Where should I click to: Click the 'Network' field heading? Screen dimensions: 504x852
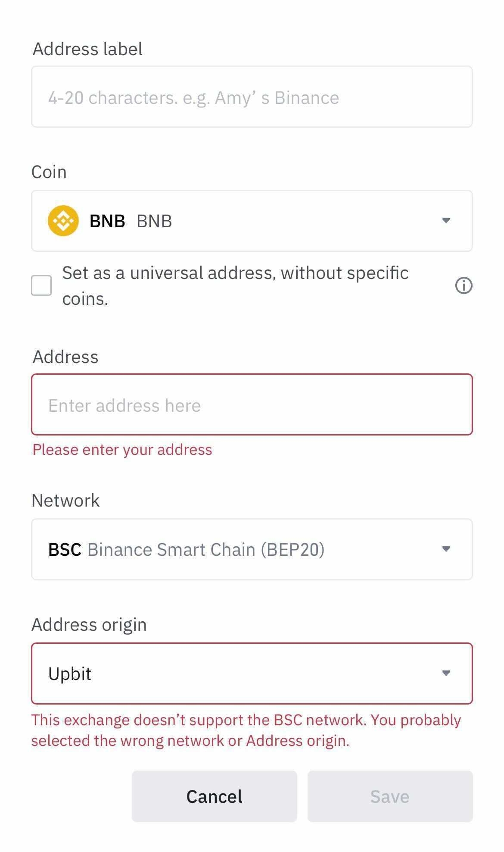click(x=65, y=501)
